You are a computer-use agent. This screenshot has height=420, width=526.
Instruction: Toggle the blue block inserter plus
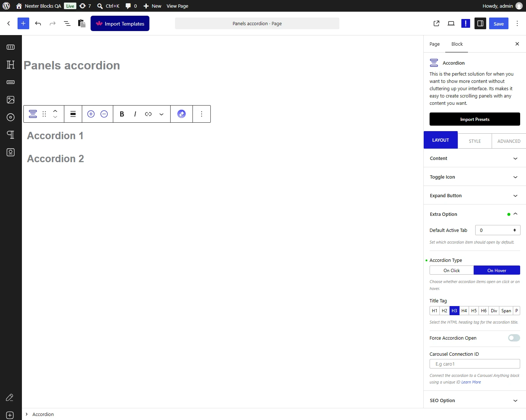click(x=23, y=23)
